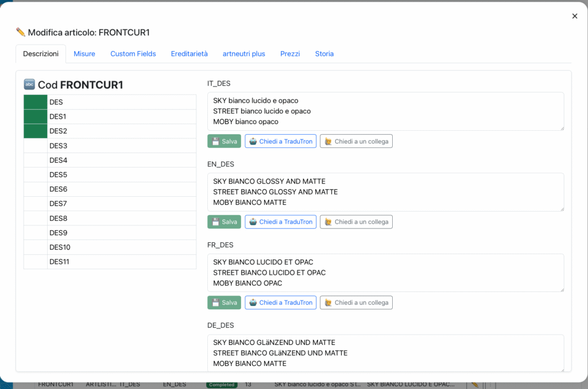
Task: Click Chiedi a un collega under IT_DES
Action: point(356,141)
